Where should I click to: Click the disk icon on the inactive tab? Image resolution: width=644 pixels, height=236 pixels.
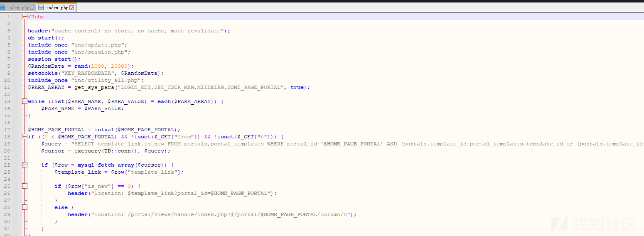2,7
